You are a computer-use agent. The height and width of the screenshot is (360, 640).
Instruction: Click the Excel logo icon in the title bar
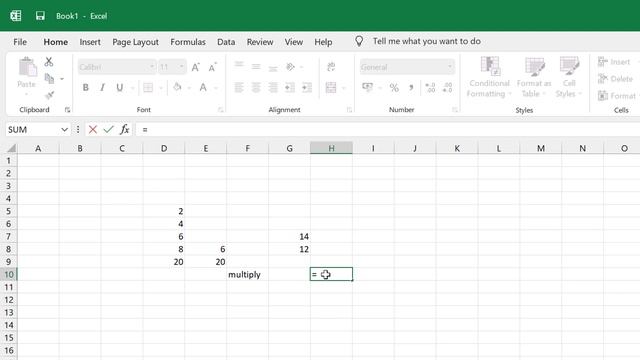point(16,16)
